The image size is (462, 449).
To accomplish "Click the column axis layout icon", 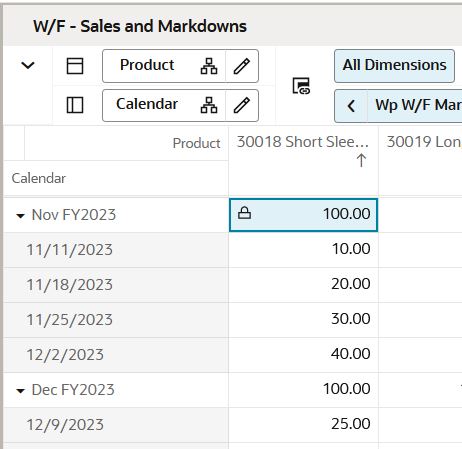I will pos(75,66).
